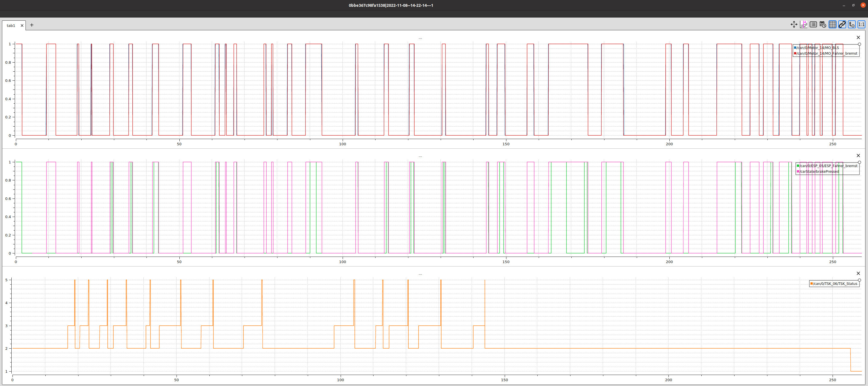Click the legend list icon
Image resolution: width=868 pixels, height=386 pixels.
tap(813, 25)
